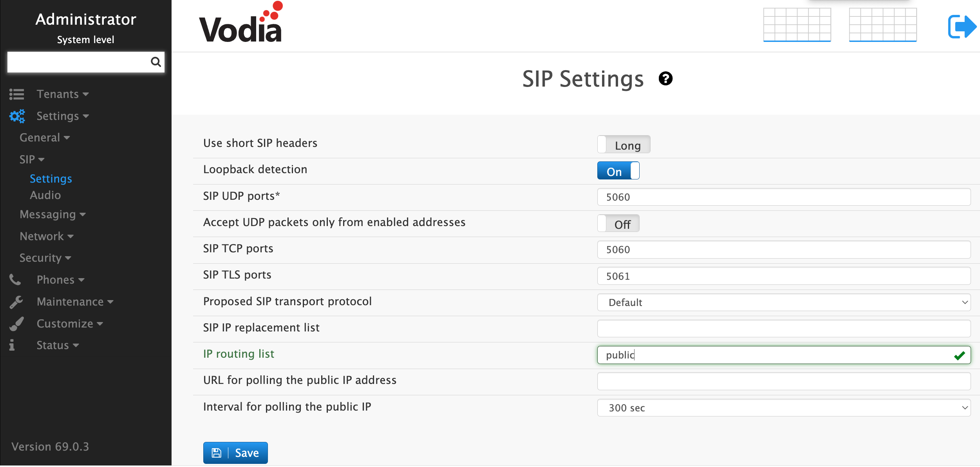The image size is (980, 467).
Task: Click the blue logout arrow icon
Action: 962,26
